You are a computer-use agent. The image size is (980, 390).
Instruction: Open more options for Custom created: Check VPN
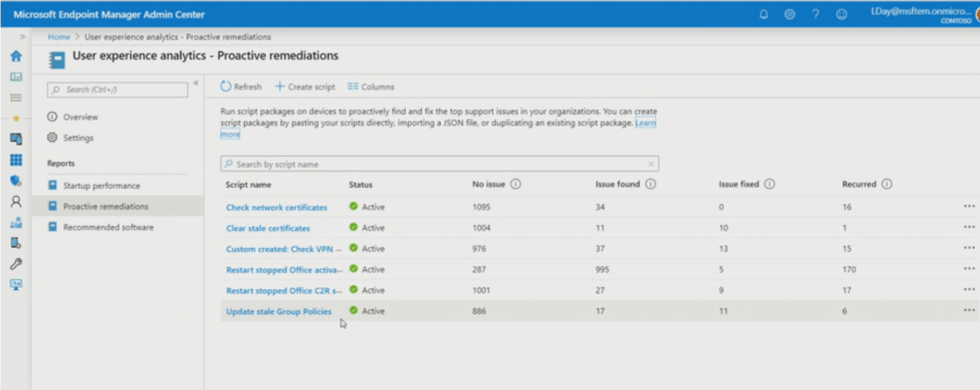click(x=969, y=248)
